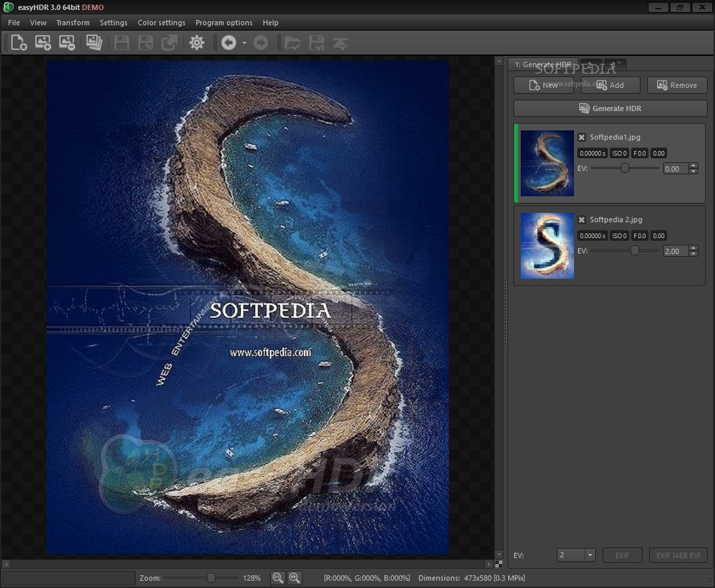
Task: Click the Undo back-arrow toolbar icon
Action: pyautogui.click(x=229, y=43)
